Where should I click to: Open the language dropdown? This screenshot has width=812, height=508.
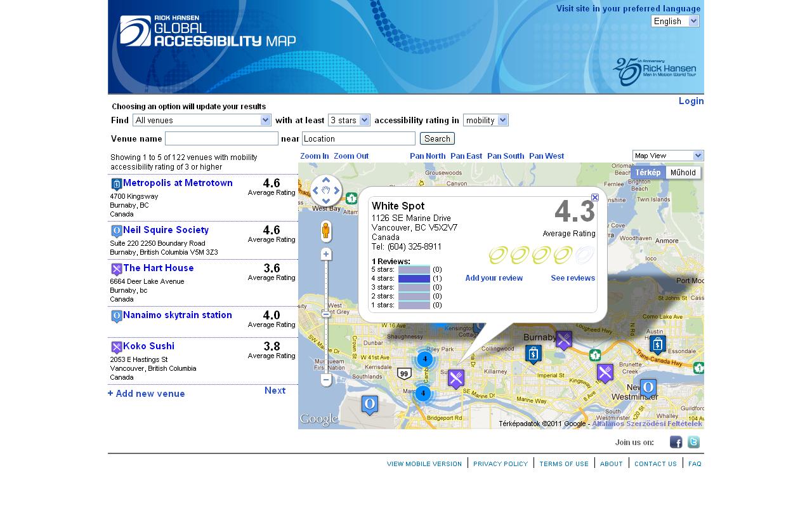675,21
